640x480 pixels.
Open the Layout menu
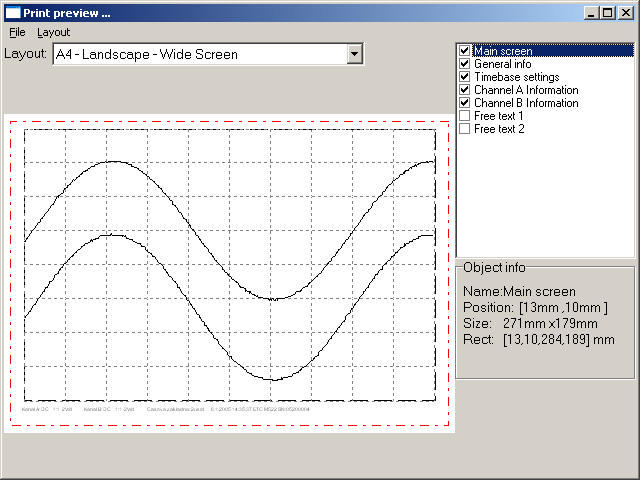53,32
